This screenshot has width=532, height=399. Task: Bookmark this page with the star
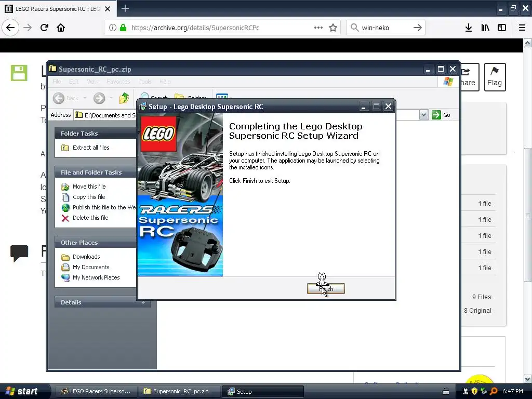[333, 28]
